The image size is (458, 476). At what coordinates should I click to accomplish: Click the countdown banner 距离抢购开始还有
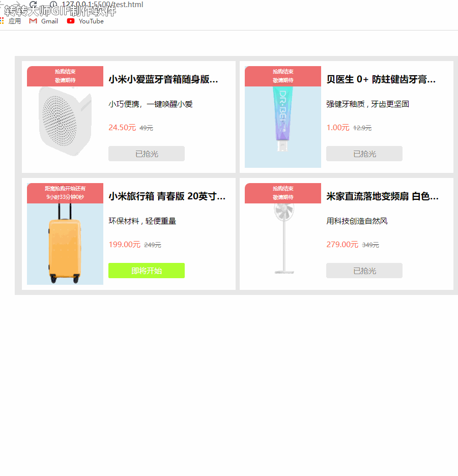coord(65,193)
